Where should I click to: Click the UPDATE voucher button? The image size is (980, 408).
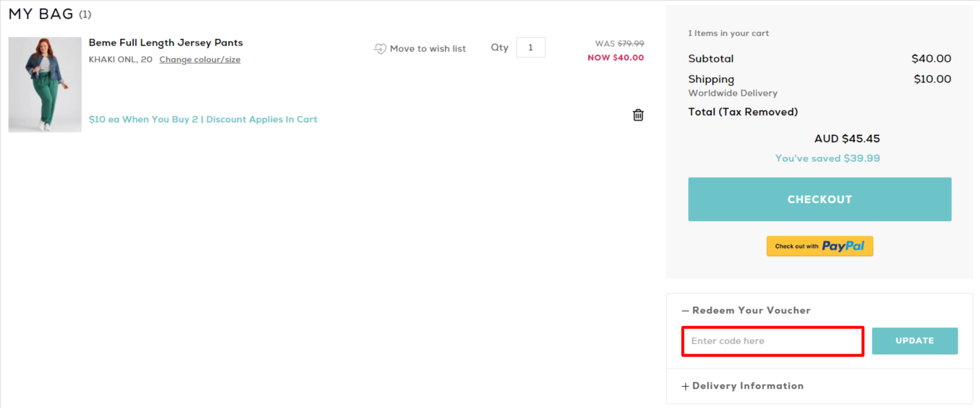coord(914,341)
